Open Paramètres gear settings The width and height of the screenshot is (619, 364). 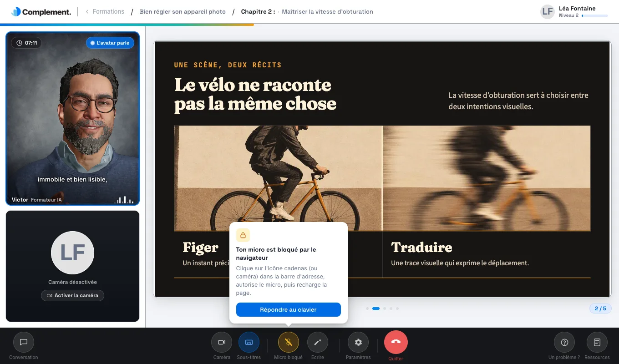[x=358, y=342]
